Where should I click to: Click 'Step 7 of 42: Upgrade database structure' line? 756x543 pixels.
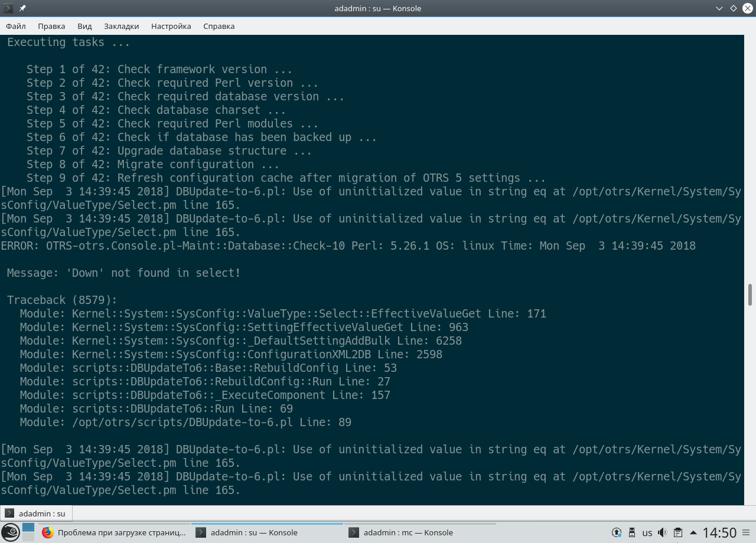(170, 151)
